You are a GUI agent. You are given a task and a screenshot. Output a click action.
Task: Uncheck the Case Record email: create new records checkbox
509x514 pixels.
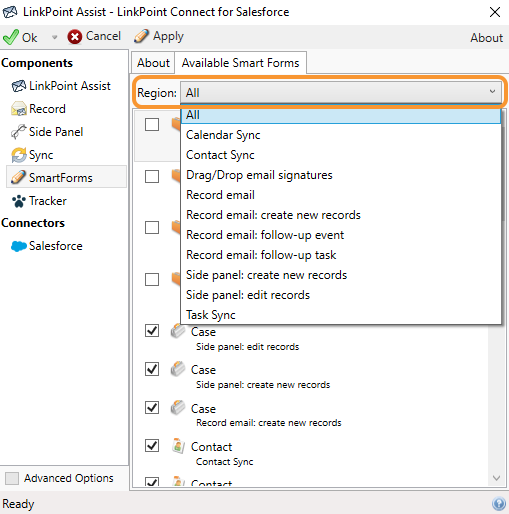pos(152,407)
